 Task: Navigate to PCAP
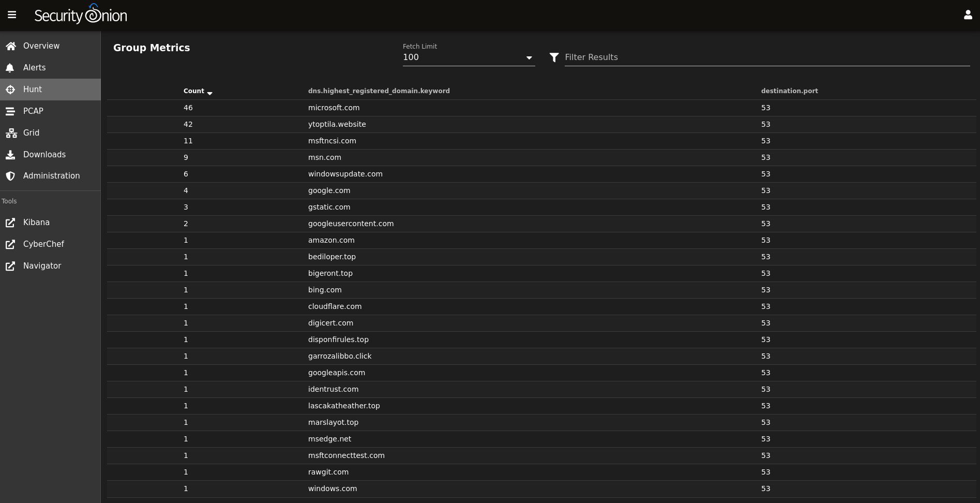(x=50, y=111)
